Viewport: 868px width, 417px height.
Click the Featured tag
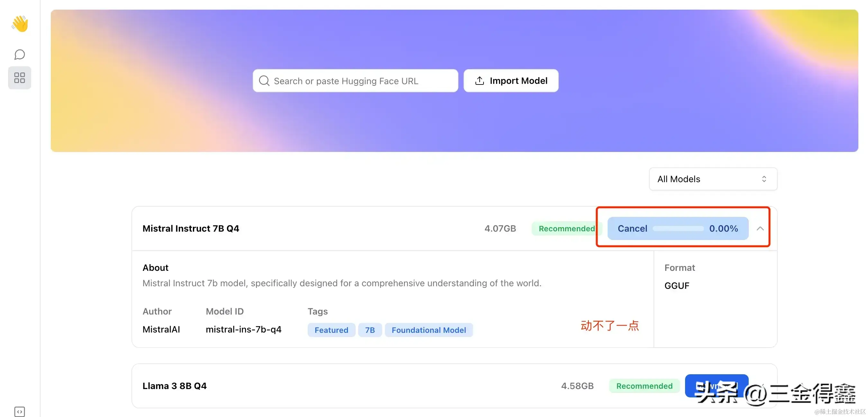331,330
